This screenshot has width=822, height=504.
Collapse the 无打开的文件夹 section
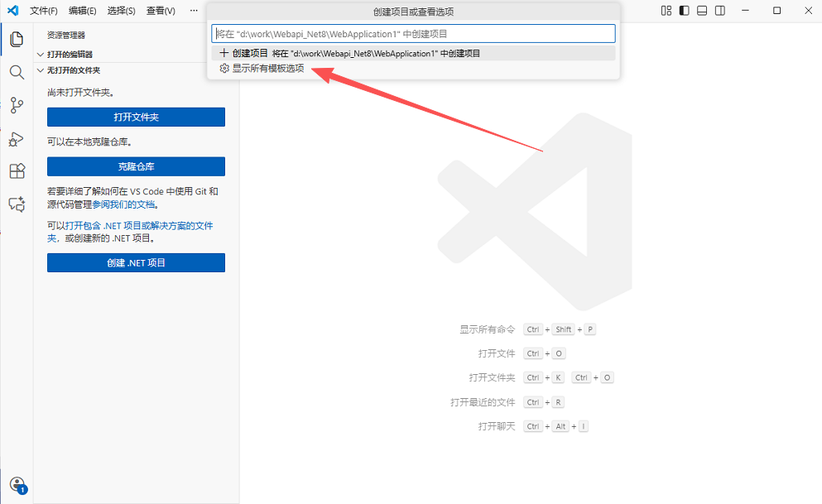(x=74, y=70)
